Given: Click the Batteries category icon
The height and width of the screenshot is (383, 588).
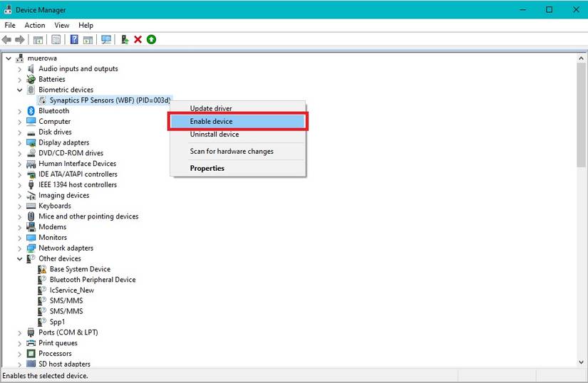Looking at the screenshot, I should click(x=31, y=79).
